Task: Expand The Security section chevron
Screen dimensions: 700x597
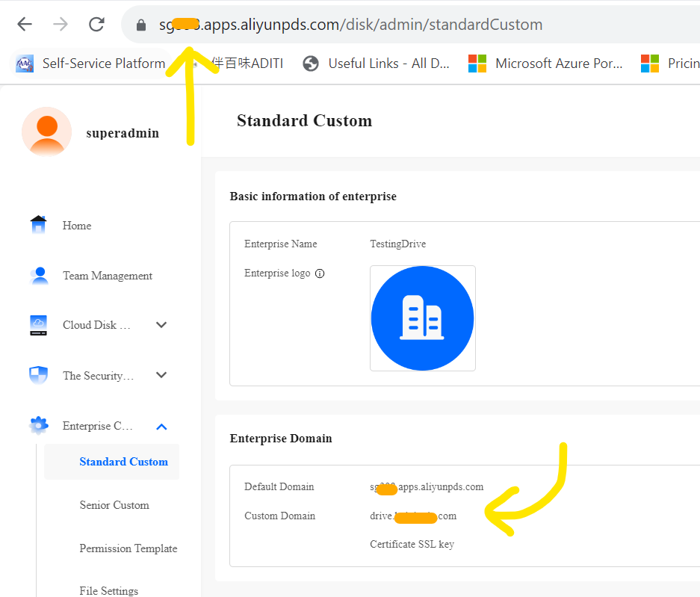Action: [x=161, y=374]
